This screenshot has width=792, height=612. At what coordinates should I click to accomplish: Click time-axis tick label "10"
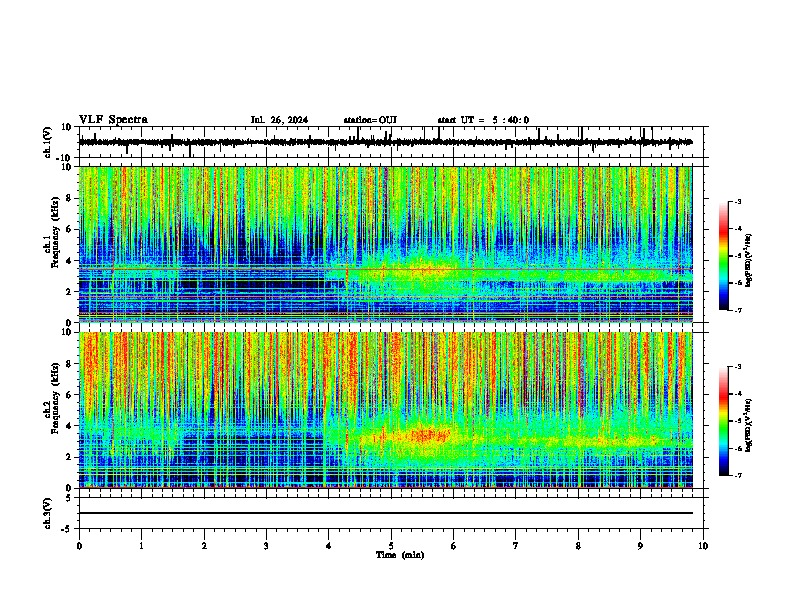(703, 546)
